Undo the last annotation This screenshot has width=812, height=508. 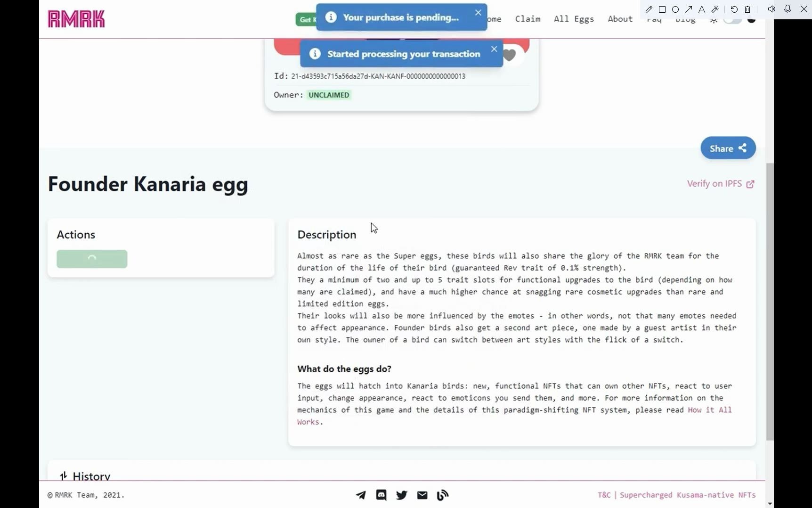coord(734,9)
